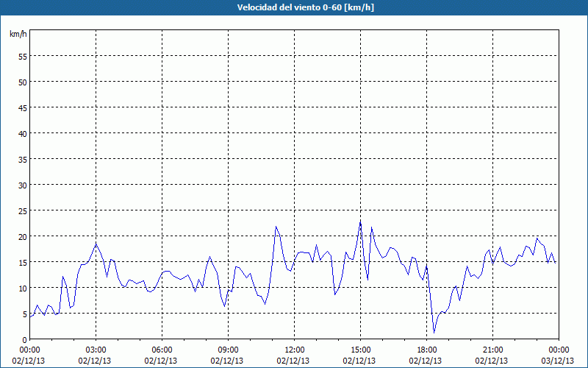Click the 'km/h' axis unit label
The width and height of the screenshot is (588, 368).
[18, 34]
